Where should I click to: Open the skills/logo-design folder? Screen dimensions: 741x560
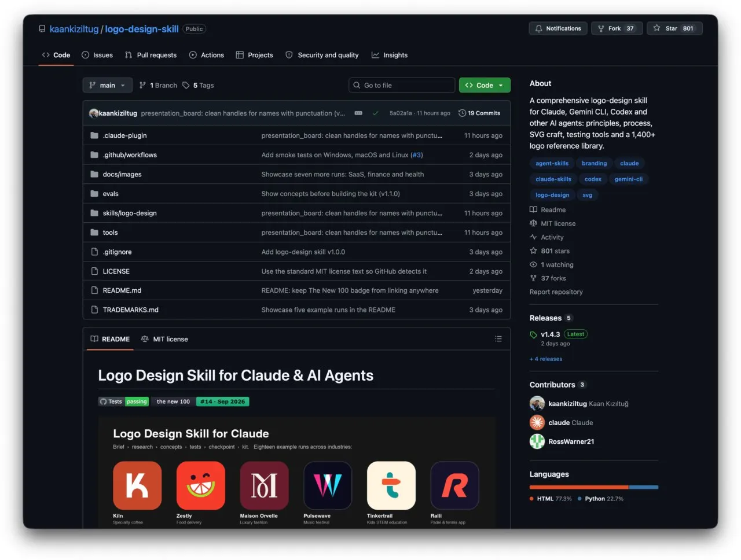130,213
